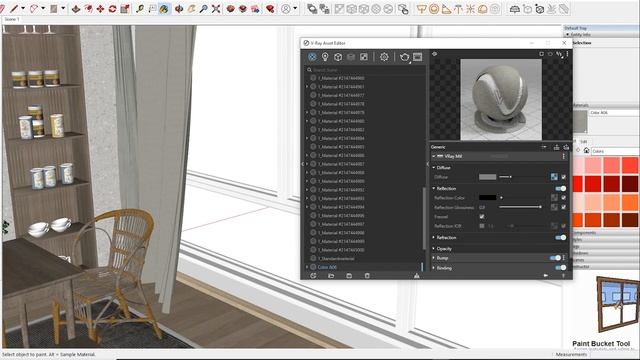Select the Push/Pull tool

pyautogui.click(x=76, y=9)
